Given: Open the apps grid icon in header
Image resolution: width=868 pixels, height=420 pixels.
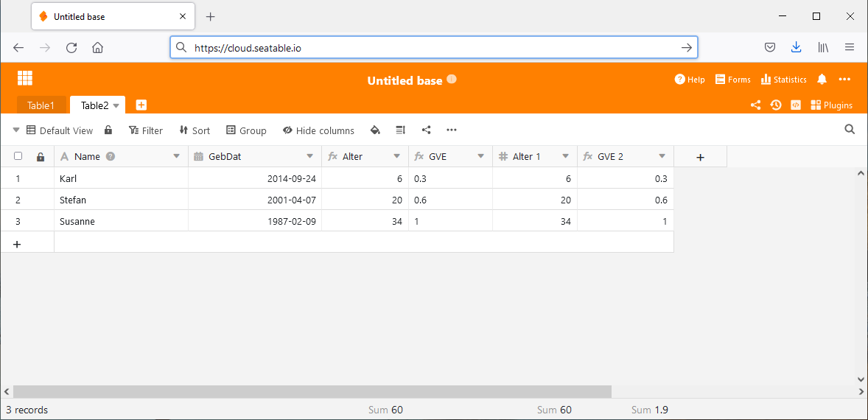Looking at the screenshot, I should pos(25,78).
